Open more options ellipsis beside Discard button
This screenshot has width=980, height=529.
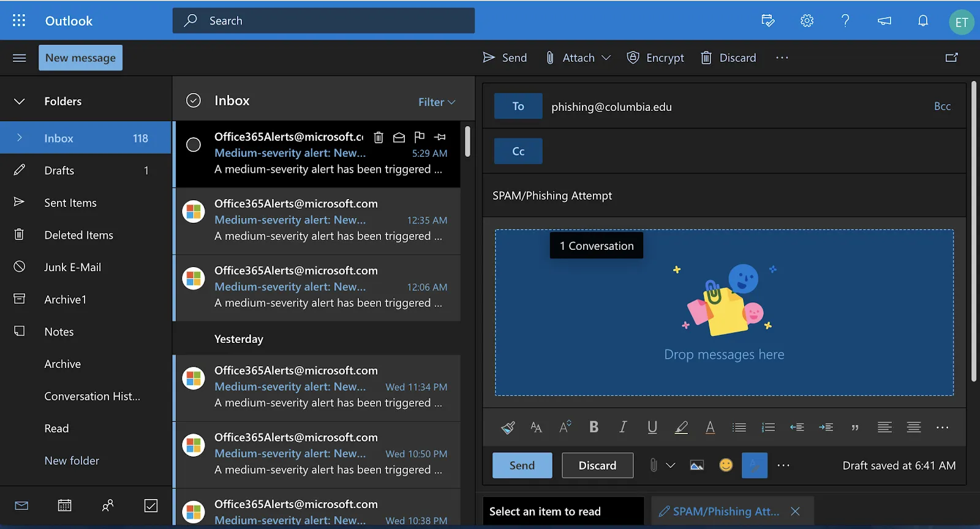click(783, 465)
